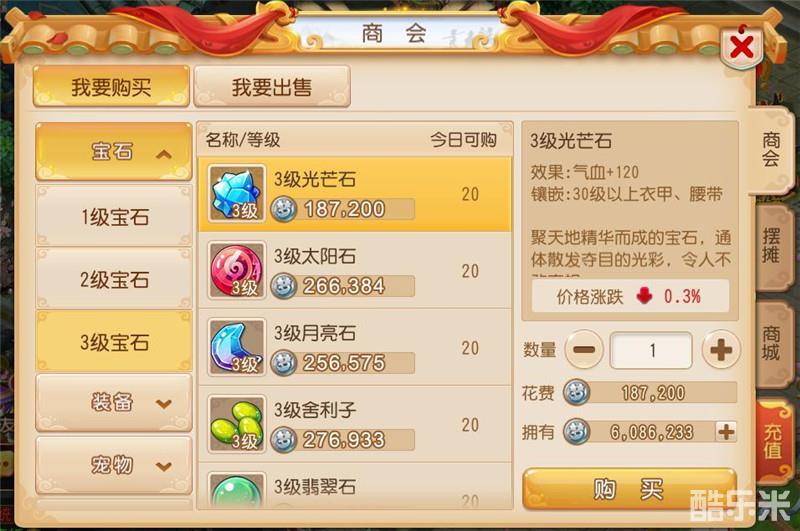800x531 pixels.
Task: Choose the 3级月亮石 blue moon icon
Action: click(x=237, y=347)
